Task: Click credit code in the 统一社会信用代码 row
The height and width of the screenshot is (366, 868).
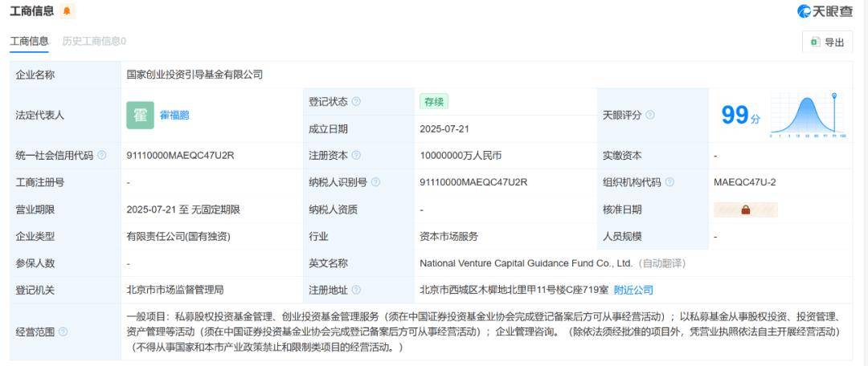Action: [181, 156]
